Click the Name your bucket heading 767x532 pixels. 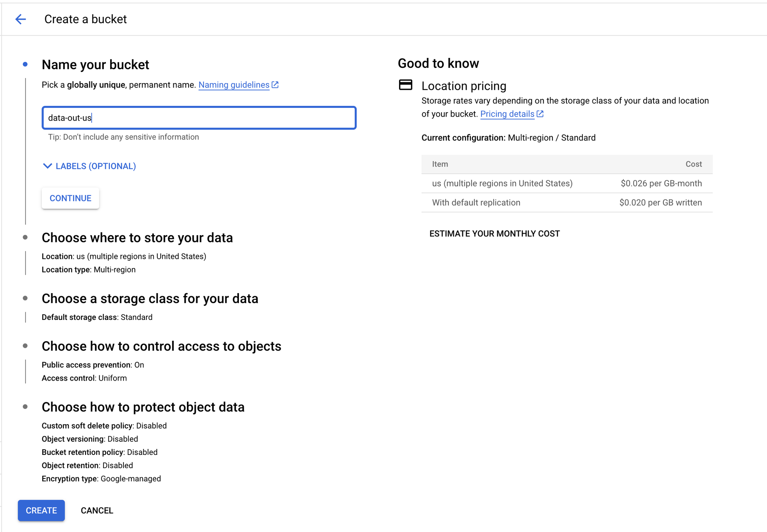[x=95, y=65]
